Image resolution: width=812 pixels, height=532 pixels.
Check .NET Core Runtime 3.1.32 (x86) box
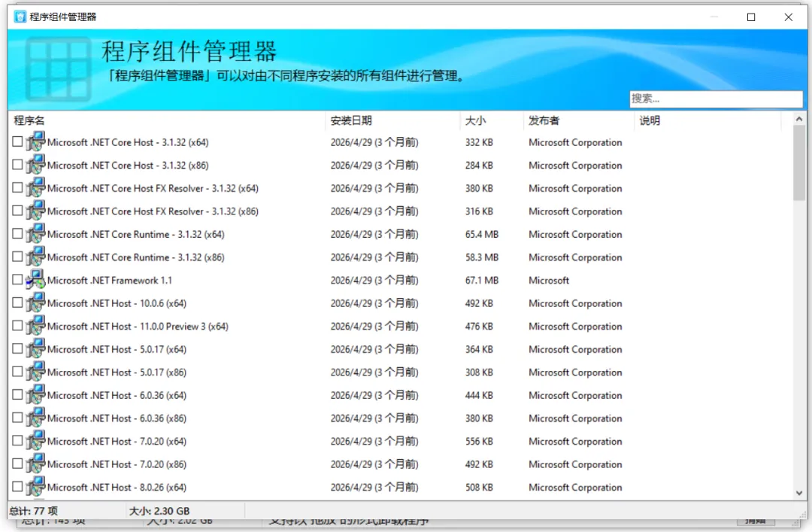[x=17, y=256]
